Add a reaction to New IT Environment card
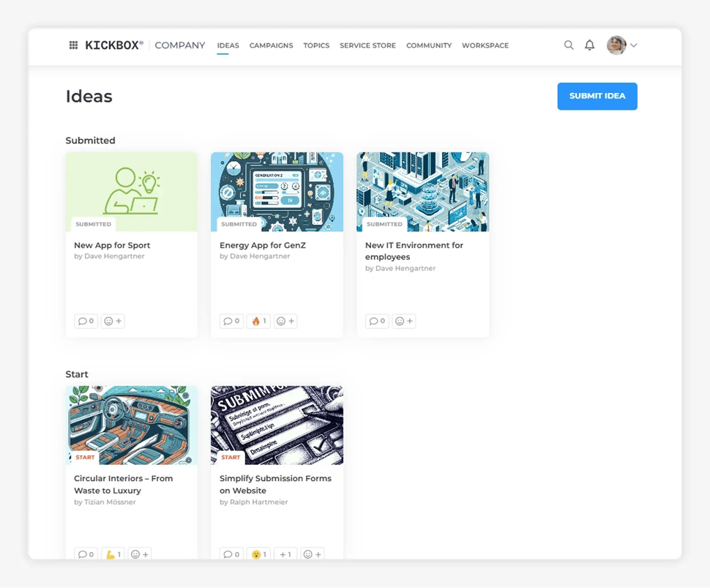 (403, 321)
